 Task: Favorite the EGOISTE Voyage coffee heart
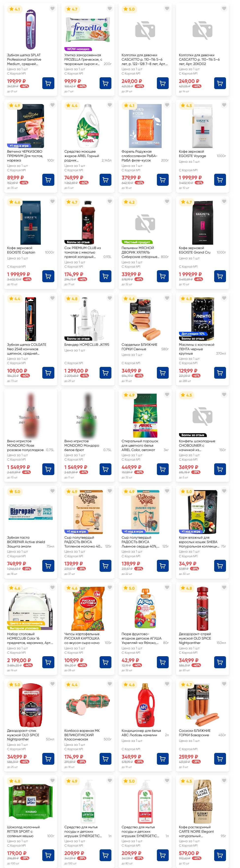pyautogui.click(x=224, y=105)
